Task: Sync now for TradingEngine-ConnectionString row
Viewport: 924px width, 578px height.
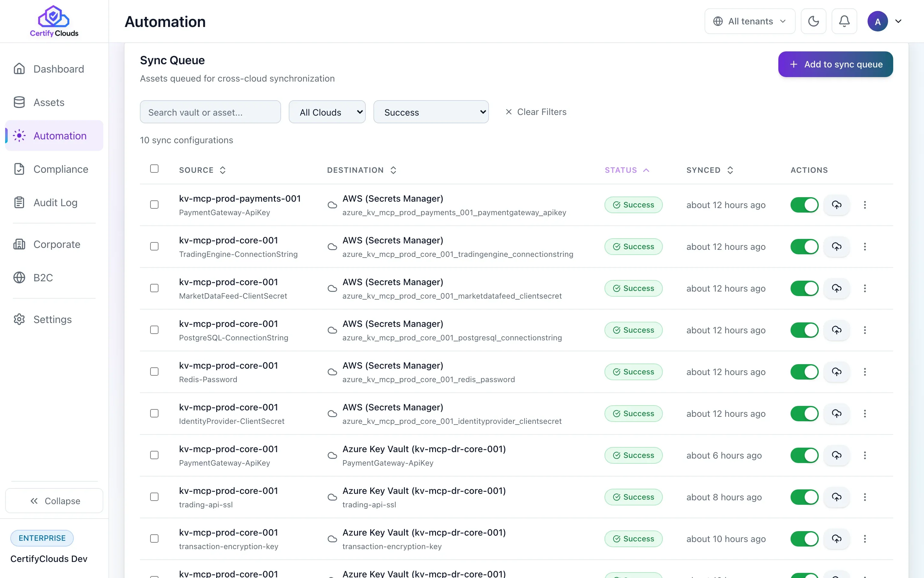Action: (836, 247)
